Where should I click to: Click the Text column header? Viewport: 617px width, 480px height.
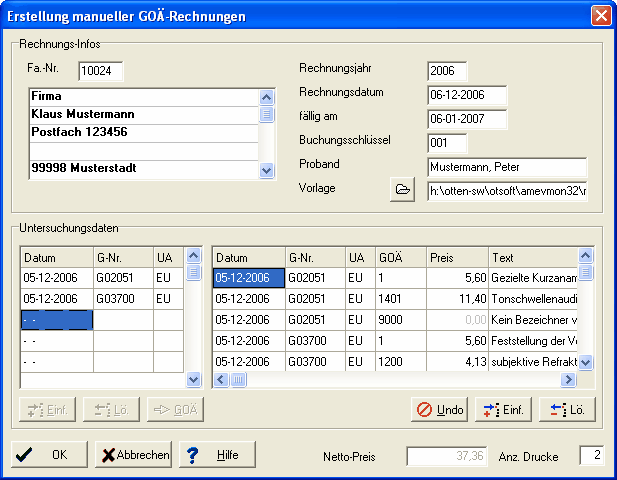pos(533,258)
